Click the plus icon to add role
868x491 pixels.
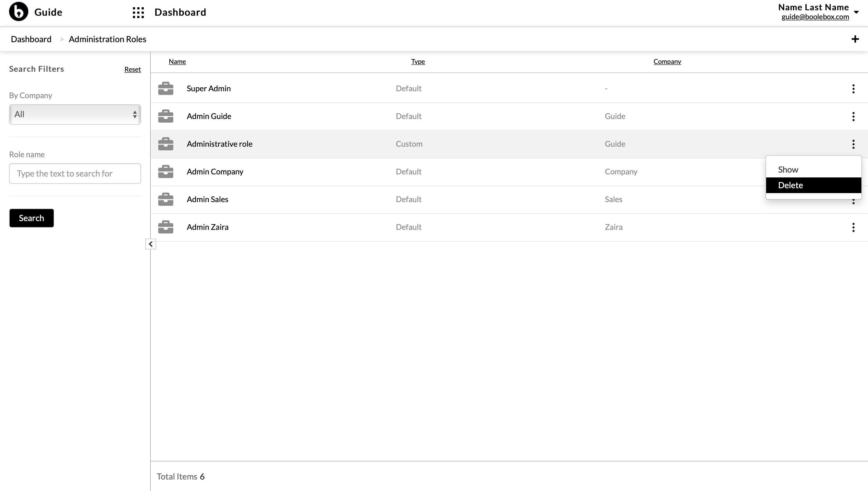[x=855, y=39]
